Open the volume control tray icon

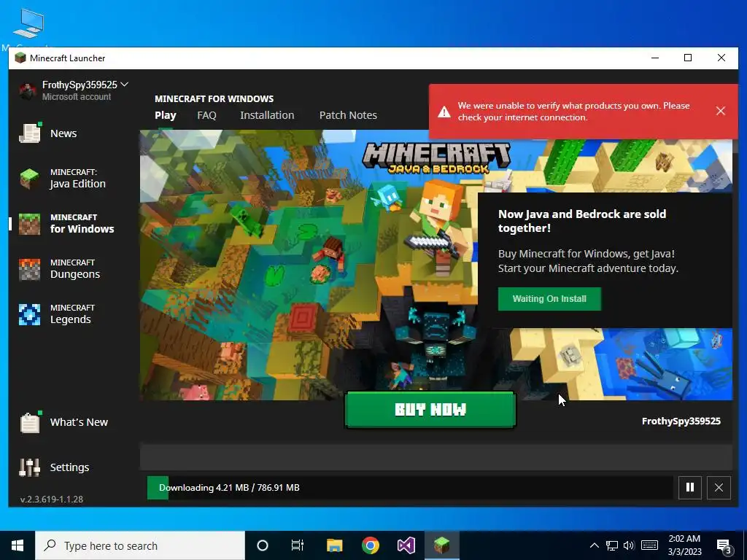pos(629,545)
